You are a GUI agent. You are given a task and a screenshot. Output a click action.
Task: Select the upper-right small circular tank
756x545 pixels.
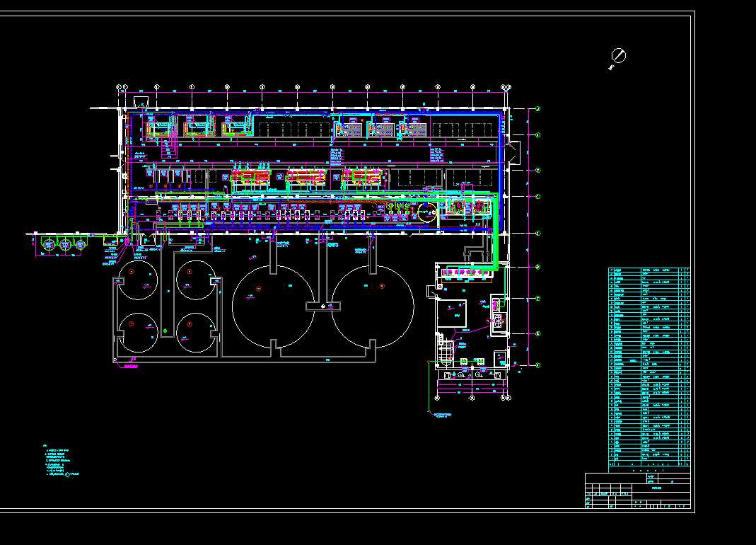point(196,280)
